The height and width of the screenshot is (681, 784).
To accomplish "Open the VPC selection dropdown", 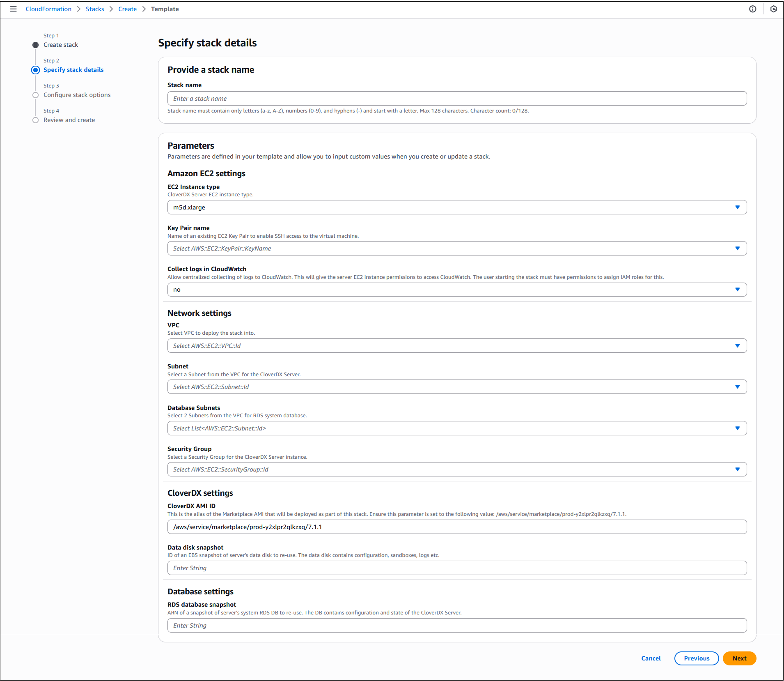I will 738,345.
